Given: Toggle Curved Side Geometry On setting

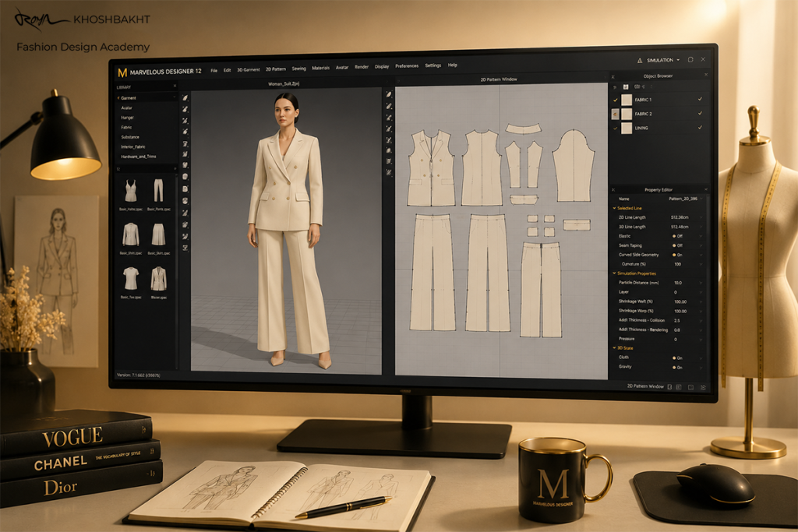Looking at the screenshot, I should point(677,255).
